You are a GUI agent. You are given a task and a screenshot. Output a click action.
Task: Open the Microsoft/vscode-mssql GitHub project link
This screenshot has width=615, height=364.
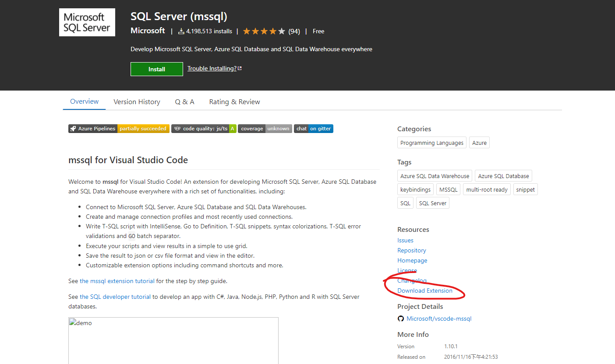tap(439, 318)
